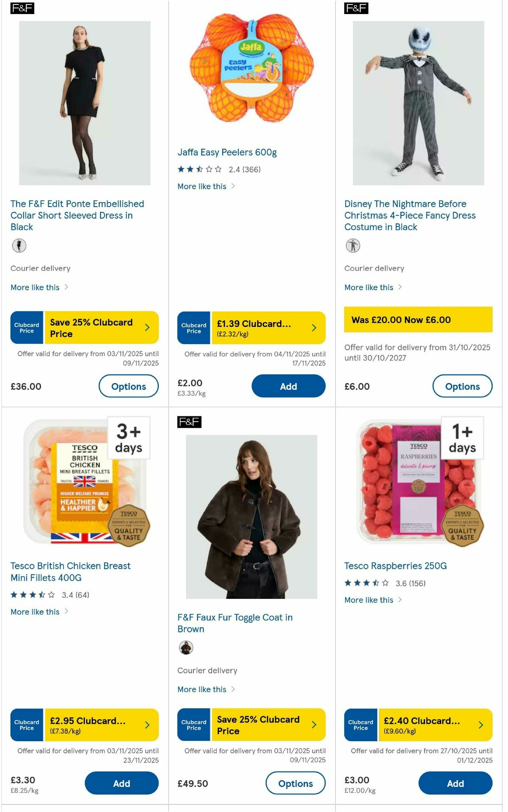
Task: Add Tesco Raspberries 250G to basket
Action: 455,783
